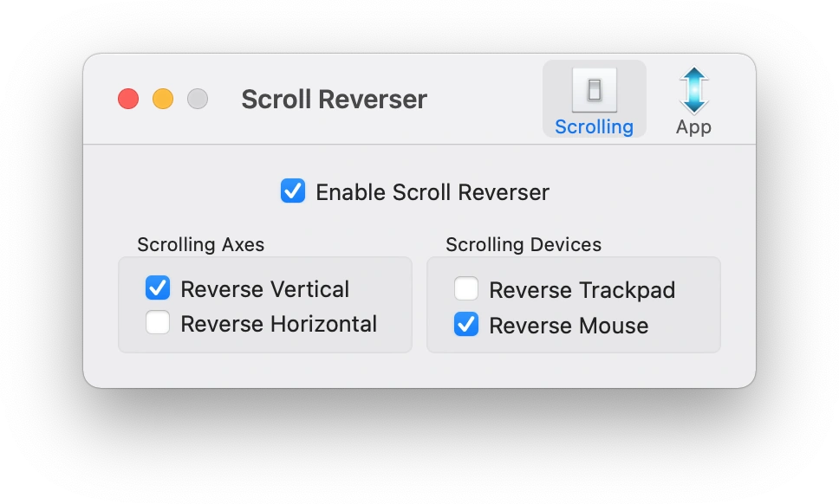The height and width of the screenshot is (504, 839).
Task: Click the Reverse Trackpad text label
Action: (582, 290)
